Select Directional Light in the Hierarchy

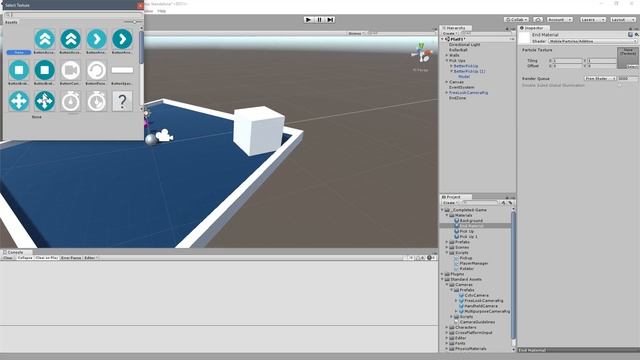pyautogui.click(x=464, y=44)
